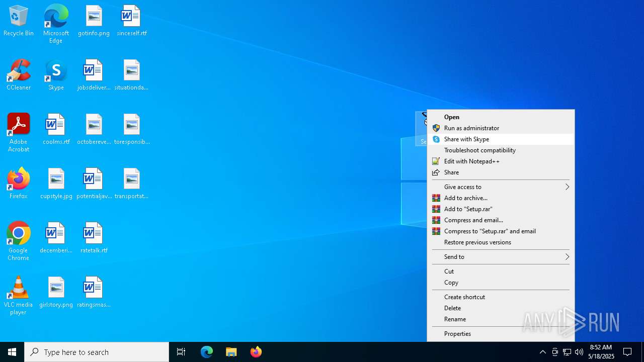The image size is (644, 362).
Task: Expand the Send to submenu
Action: [501, 257]
